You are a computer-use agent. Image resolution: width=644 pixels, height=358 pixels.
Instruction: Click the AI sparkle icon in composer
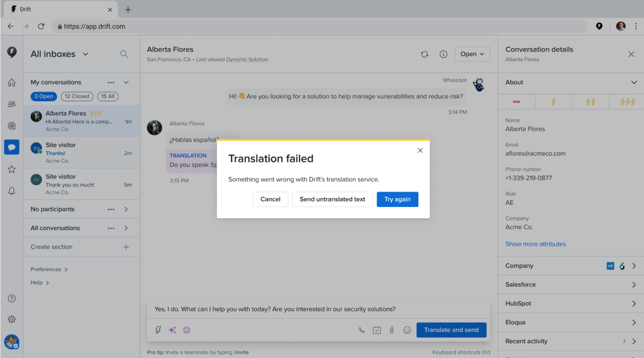pyautogui.click(x=173, y=330)
